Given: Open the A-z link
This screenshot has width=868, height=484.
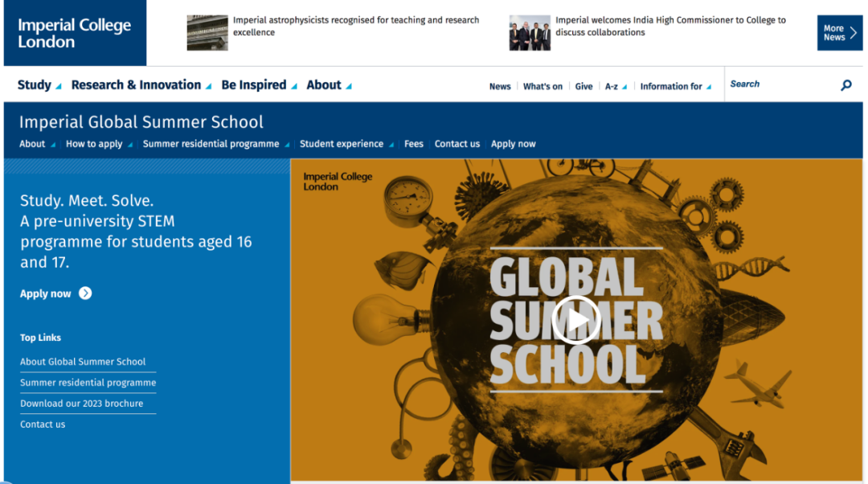Looking at the screenshot, I should coord(611,86).
